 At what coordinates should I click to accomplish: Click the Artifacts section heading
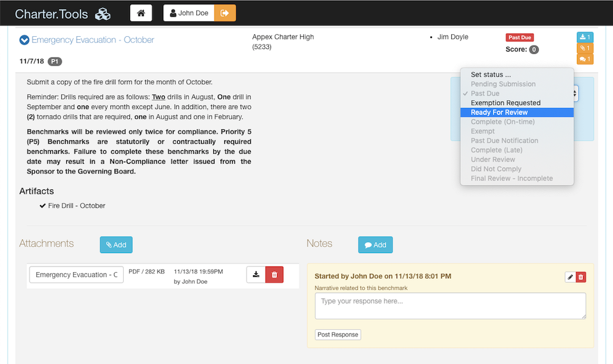click(37, 191)
